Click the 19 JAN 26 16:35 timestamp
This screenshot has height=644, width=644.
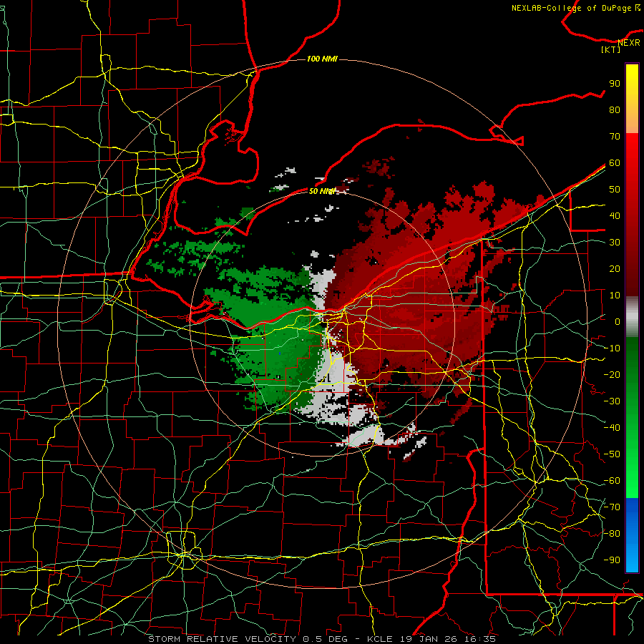click(x=447, y=639)
